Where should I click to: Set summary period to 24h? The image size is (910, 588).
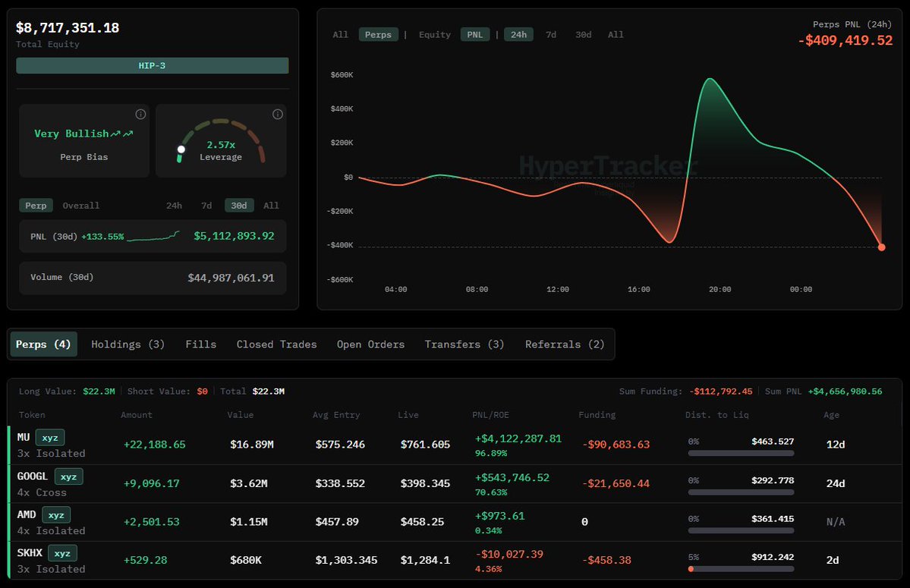pyautogui.click(x=174, y=206)
